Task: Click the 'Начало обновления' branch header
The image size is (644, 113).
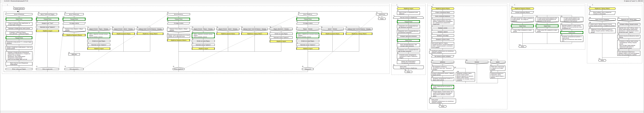Action: pyautogui.click(x=19, y=14)
